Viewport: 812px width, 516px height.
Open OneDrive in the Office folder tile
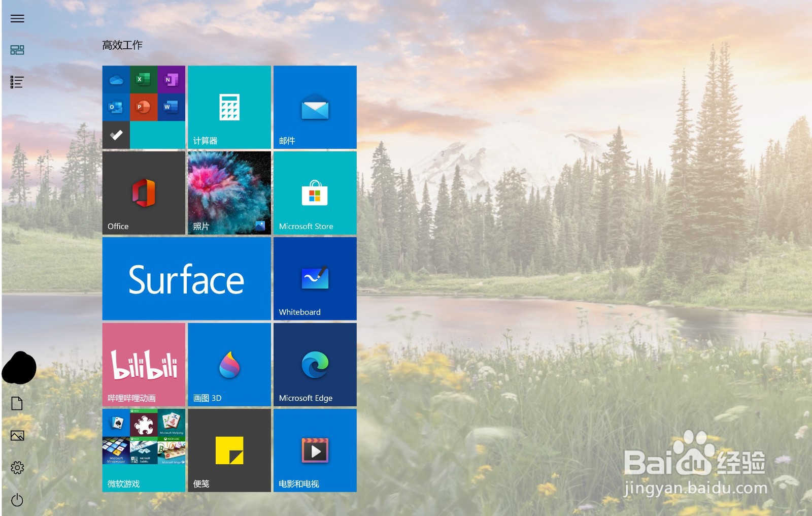116,80
